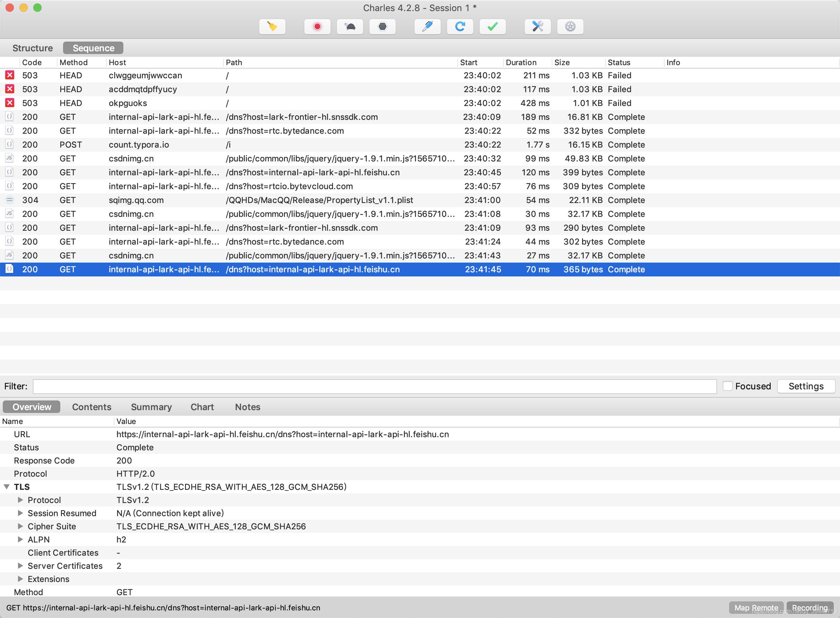
Task: Click the Map Remote status button
Action: (x=756, y=608)
